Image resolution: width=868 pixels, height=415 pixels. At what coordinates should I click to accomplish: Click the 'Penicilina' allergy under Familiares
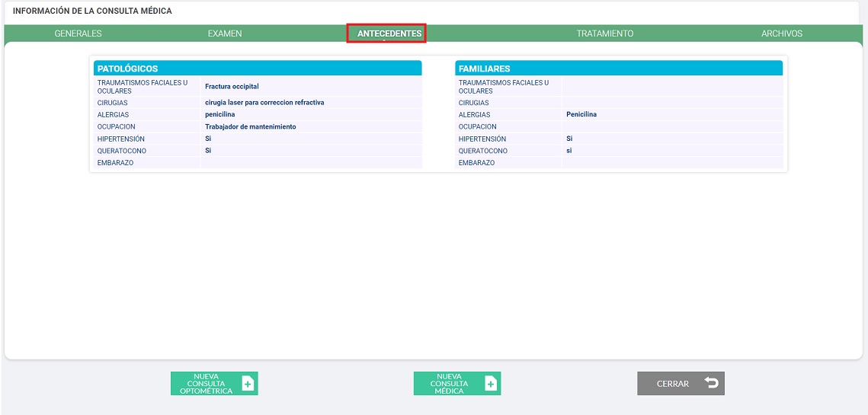point(581,114)
